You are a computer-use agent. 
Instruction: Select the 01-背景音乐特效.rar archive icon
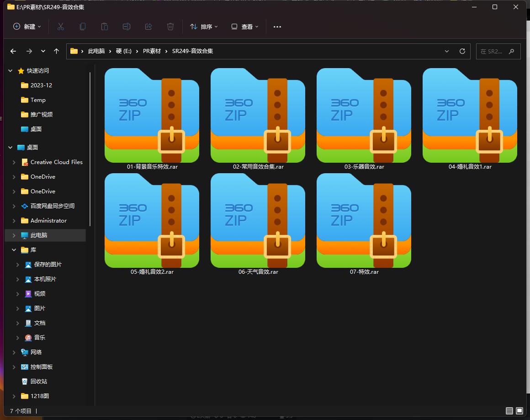click(152, 115)
